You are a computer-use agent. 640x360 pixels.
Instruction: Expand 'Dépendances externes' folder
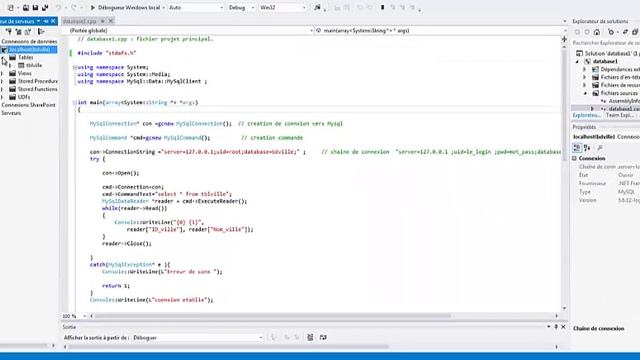coord(584,69)
